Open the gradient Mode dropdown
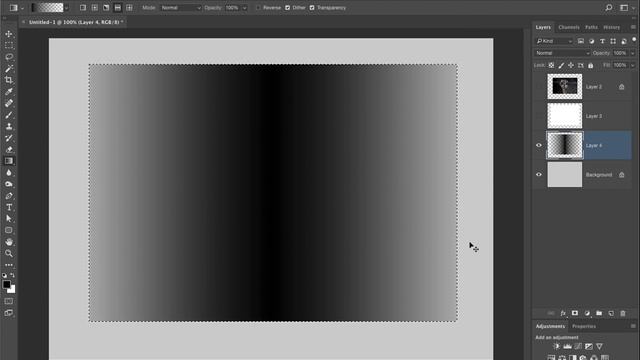The width and height of the screenshot is (640, 360). coord(180,8)
